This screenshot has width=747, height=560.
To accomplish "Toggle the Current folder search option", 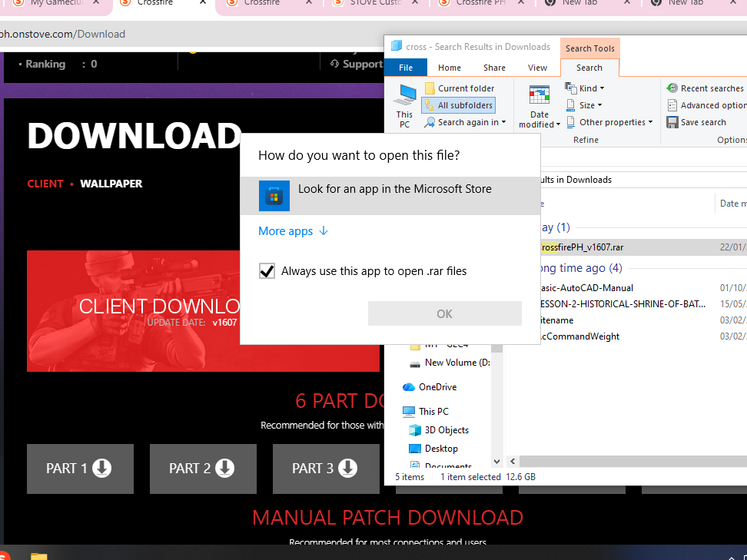I will pyautogui.click(x=459, y=88).
